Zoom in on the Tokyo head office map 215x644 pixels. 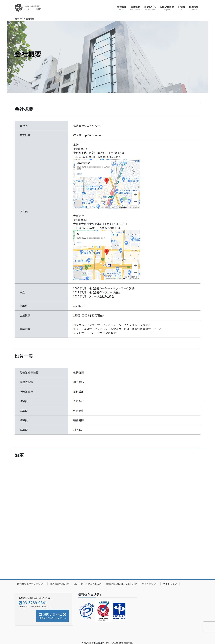pyautogui.click(x=135, y=194)
